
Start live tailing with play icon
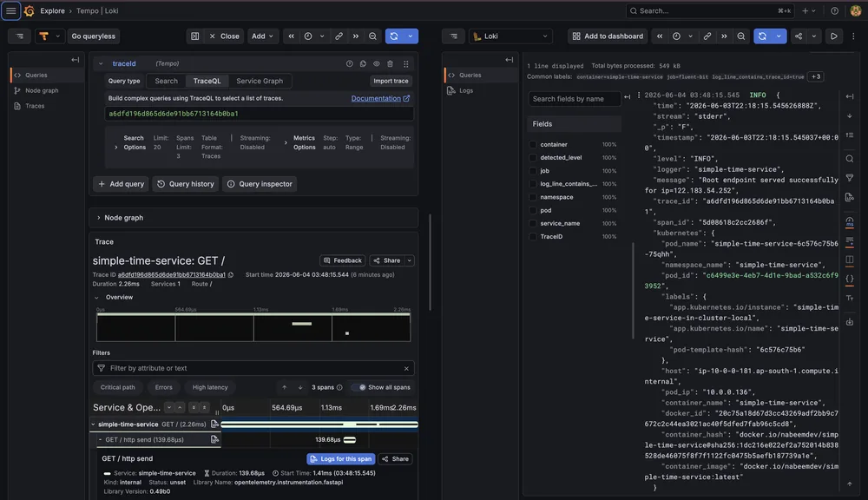[833, 36]
